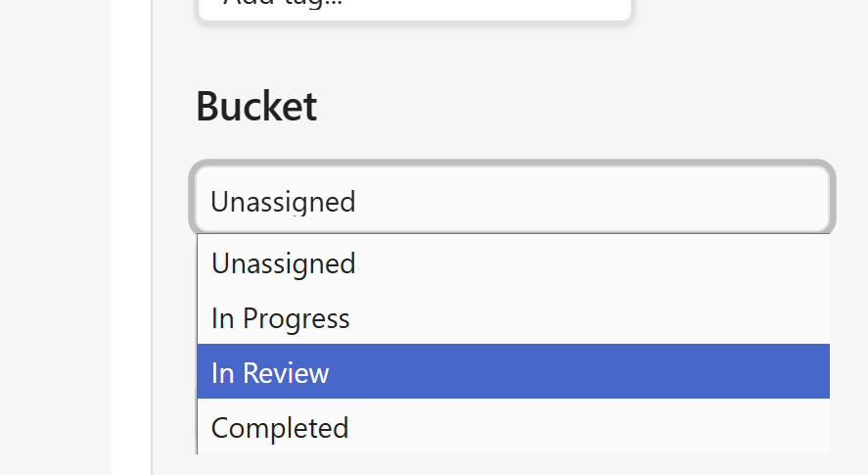This screenshot has width=868, height=475.
Task: Click the Bucket label text
Action: 256,106
